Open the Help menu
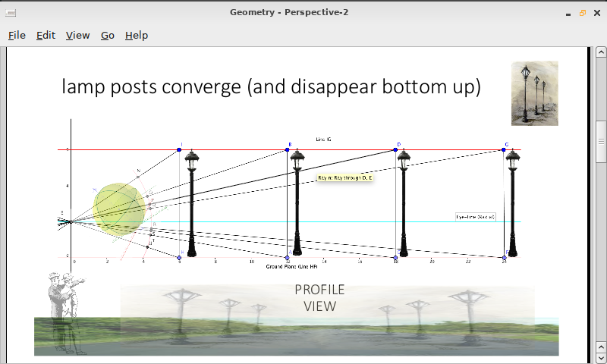The height and width of the screenshot is (364, 607). [137, 35]
